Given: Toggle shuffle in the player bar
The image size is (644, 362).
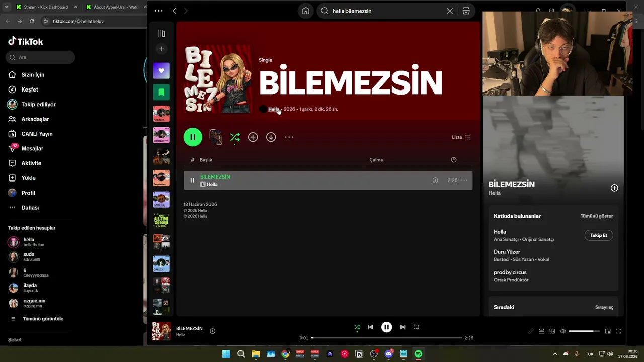Looking at the screenshot, I should 357,327.
